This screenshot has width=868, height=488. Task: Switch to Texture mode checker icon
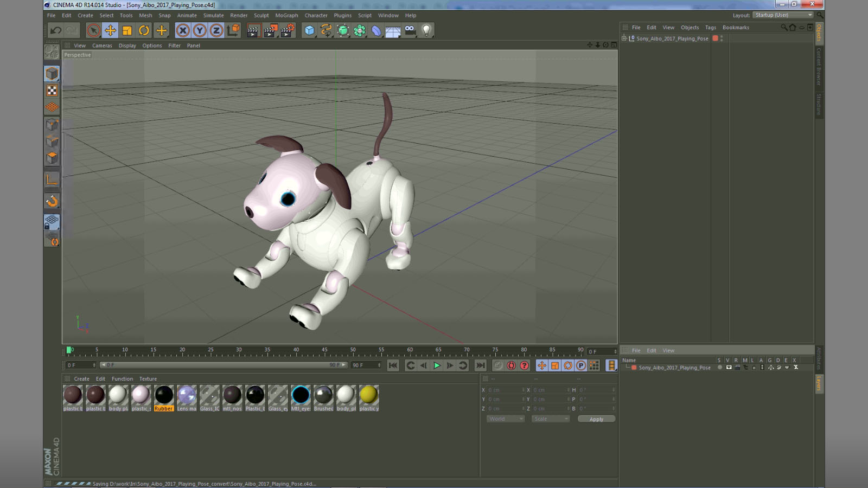coord(52,91)
